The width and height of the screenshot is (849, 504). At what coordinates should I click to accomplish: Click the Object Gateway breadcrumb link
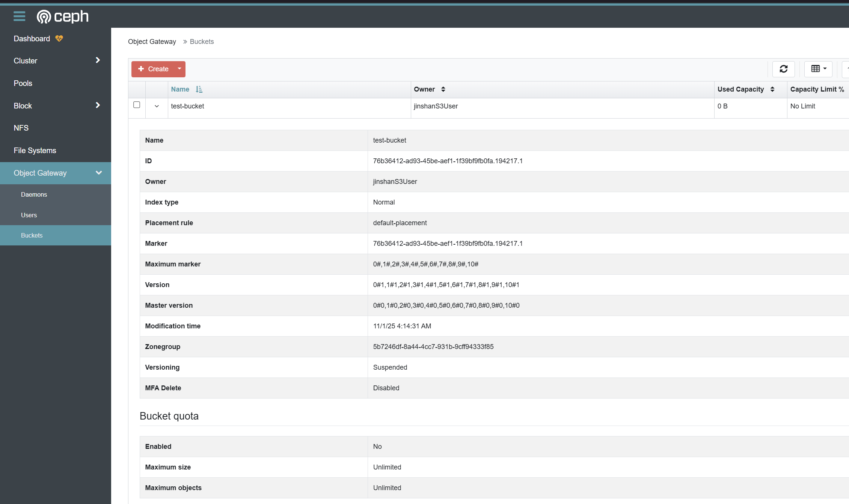[x=152, y=42]
